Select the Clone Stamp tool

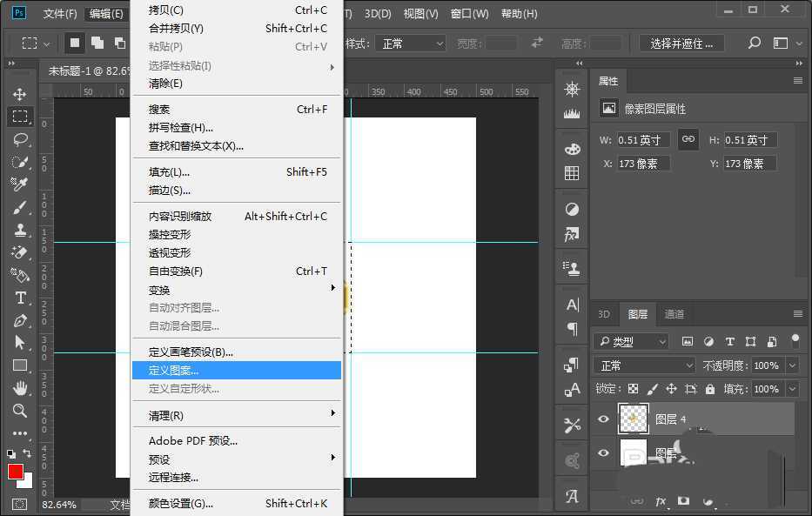(19, 230)
